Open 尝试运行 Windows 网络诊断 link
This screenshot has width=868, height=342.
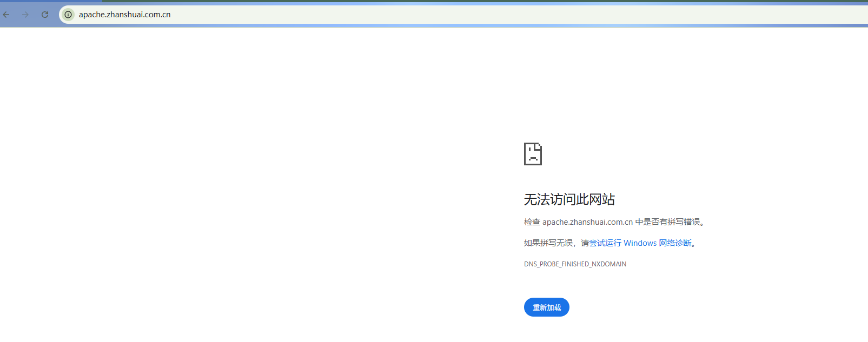click(x=640, y=243)
